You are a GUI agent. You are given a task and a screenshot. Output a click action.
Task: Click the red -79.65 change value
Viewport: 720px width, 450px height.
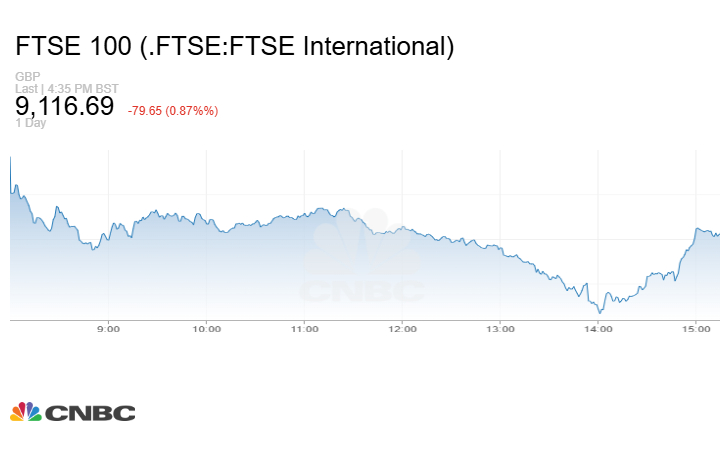coord(173,110)
